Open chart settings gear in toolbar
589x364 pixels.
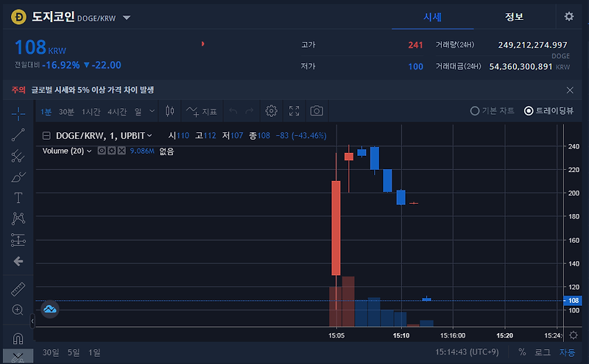(x=271, y=111)
